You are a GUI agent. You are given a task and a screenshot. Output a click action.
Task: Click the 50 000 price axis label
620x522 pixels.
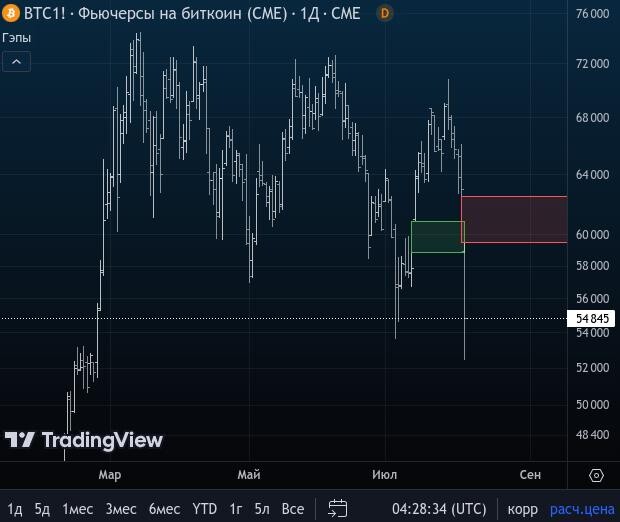point(592,405)
